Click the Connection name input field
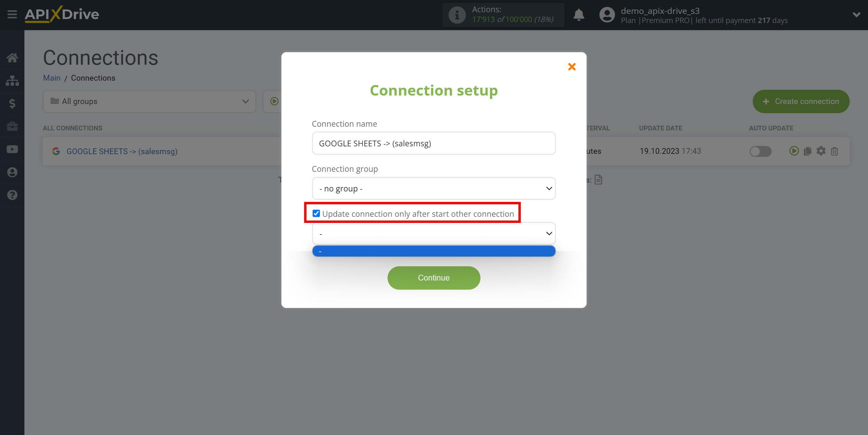868x435 pixels. point(433,143)
